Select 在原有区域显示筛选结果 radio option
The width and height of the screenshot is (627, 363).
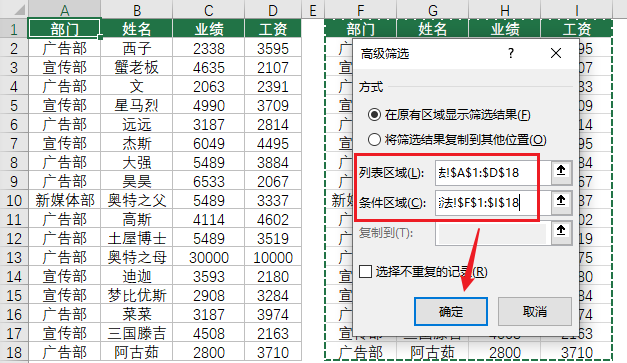point(374,115)
